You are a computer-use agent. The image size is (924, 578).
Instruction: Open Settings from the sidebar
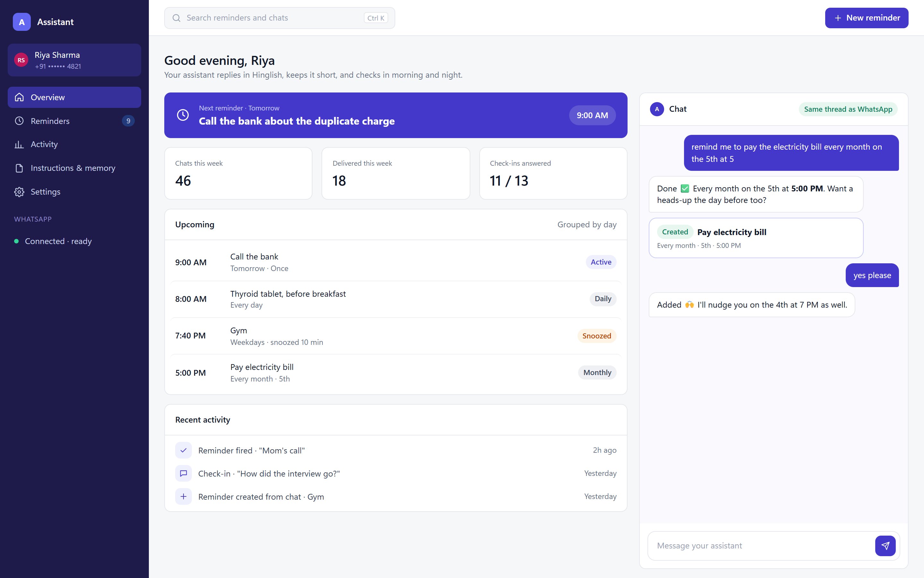[74, 192]
